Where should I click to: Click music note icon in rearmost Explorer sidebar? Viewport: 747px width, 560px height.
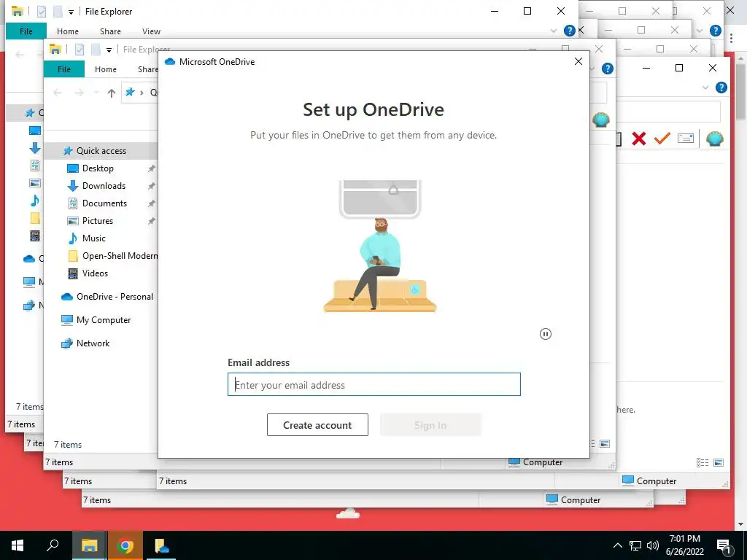click(x=35, y=201)
